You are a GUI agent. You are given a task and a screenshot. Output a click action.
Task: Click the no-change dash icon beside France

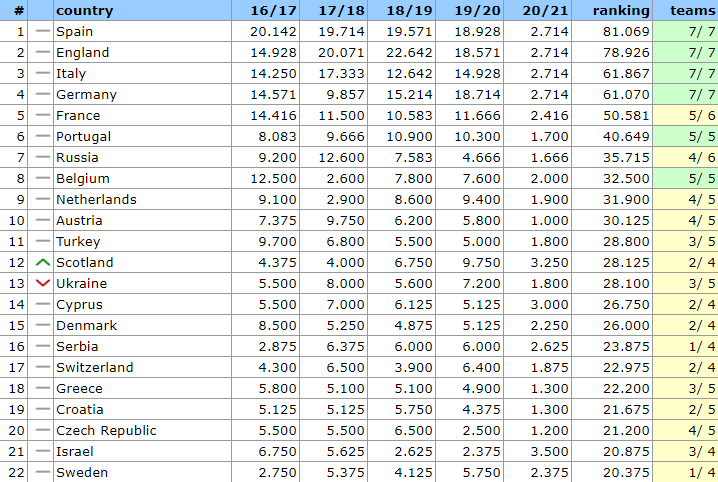pyautogui.click(x=41, y=116)
